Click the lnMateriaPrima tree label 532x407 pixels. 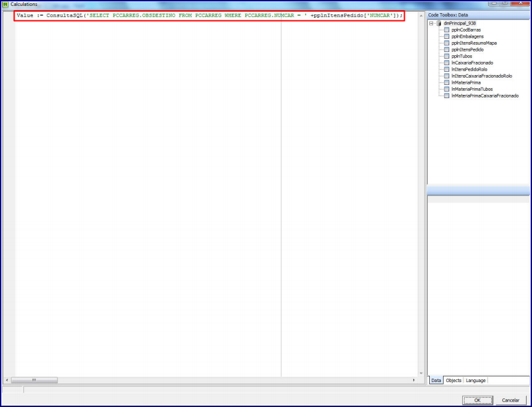(x=466, y=82)
